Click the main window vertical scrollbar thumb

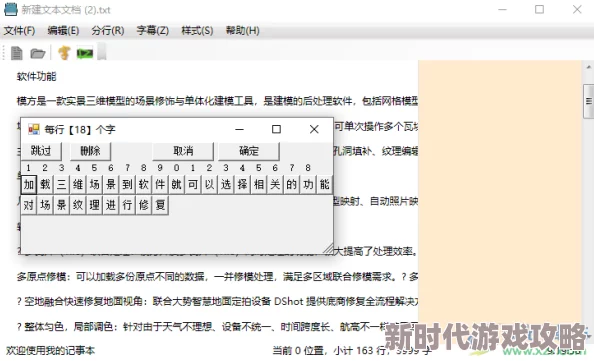[588, 102]
